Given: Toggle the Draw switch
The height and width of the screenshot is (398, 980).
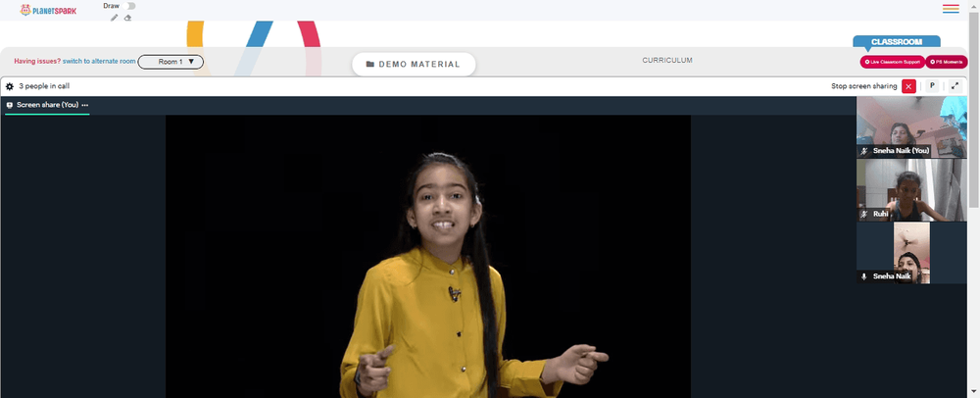Looking at the screenshot, I should click(129, 6).
